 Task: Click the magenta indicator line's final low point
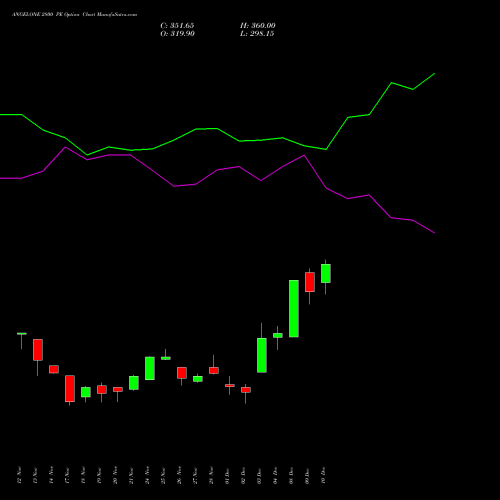coord(434,233)
